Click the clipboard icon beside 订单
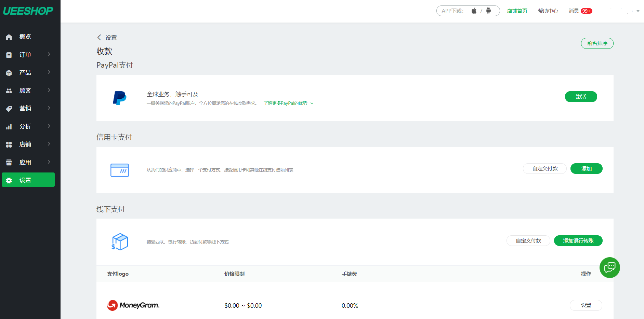 (x=9, y=55)
